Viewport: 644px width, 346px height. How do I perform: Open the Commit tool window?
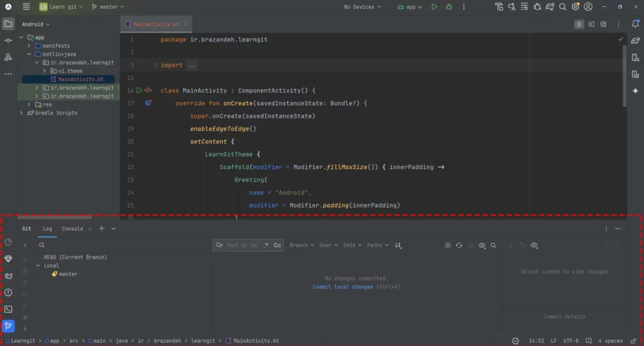click(8, 41)
